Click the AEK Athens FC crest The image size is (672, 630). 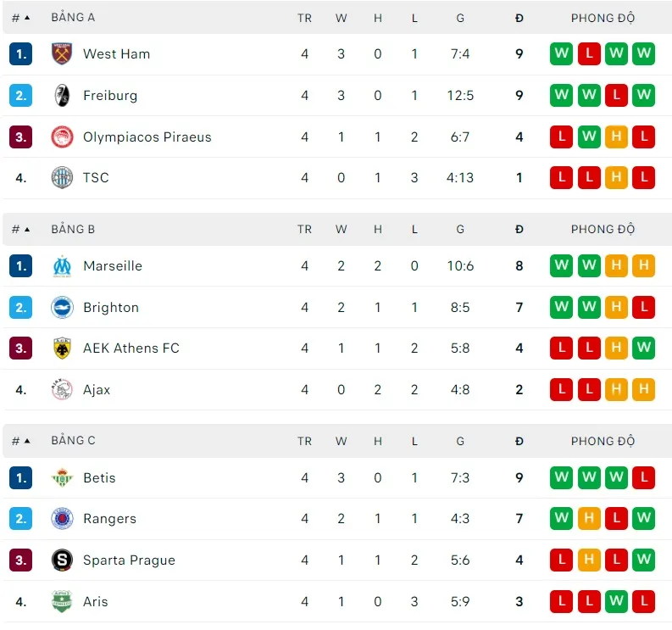(62, 348)
